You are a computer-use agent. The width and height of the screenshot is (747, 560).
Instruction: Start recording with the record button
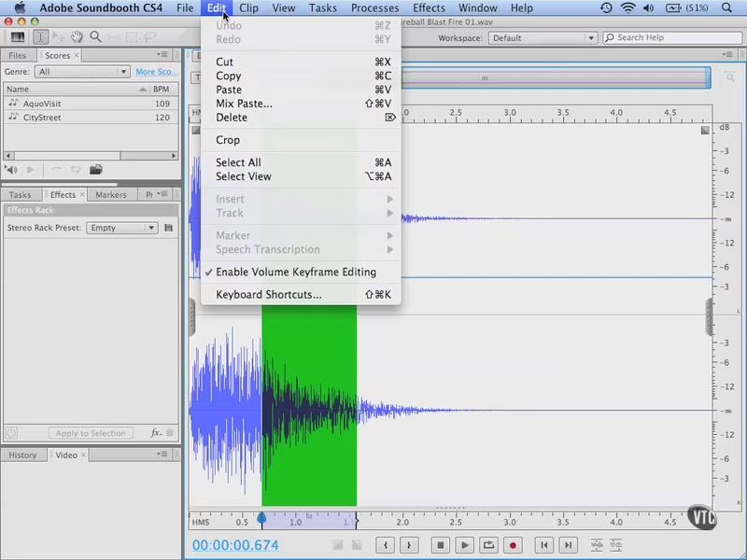(513, 545)
